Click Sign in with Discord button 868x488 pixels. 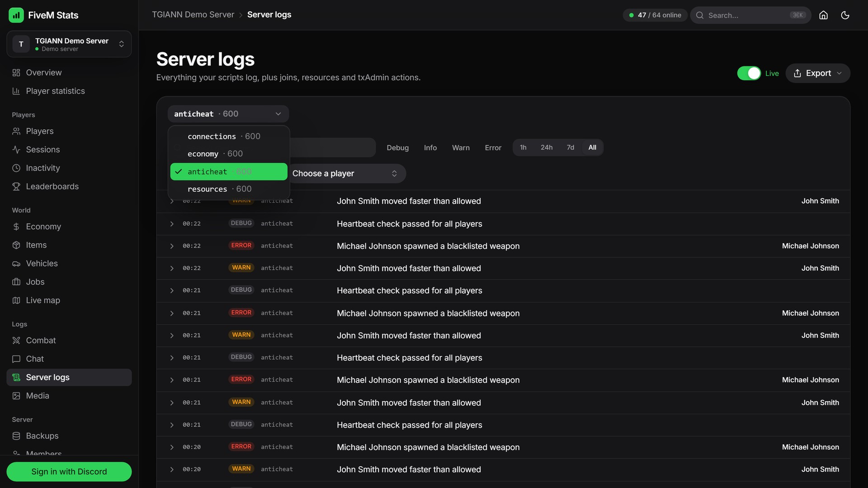coord(69,472)
